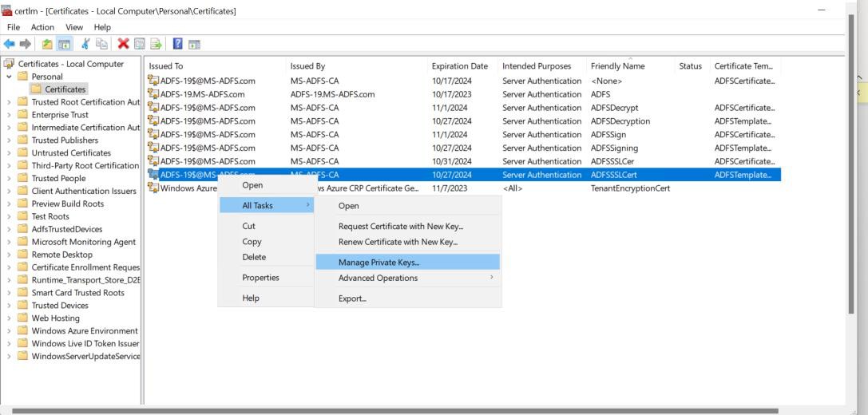Click the Export List toolbar icon
Viewport: 868px width, 415px height.
[x=156, y=44]
